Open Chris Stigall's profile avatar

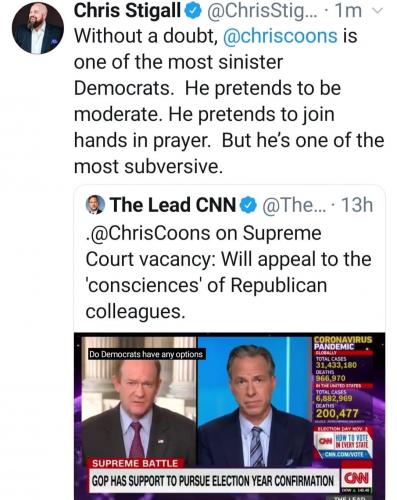point(37,28)
